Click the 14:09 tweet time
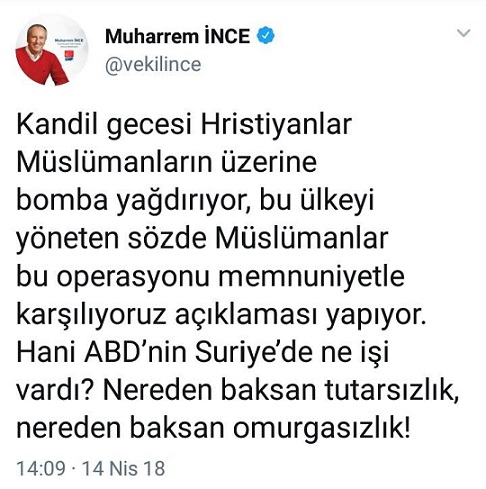486x489 pixels. click(41, 468)
